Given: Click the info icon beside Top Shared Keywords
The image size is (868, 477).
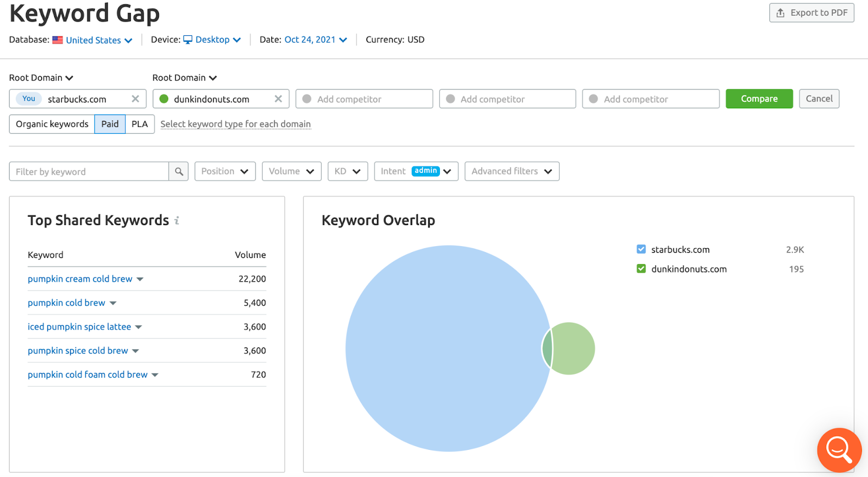Looking at the screenshot, I should [177, 221].
